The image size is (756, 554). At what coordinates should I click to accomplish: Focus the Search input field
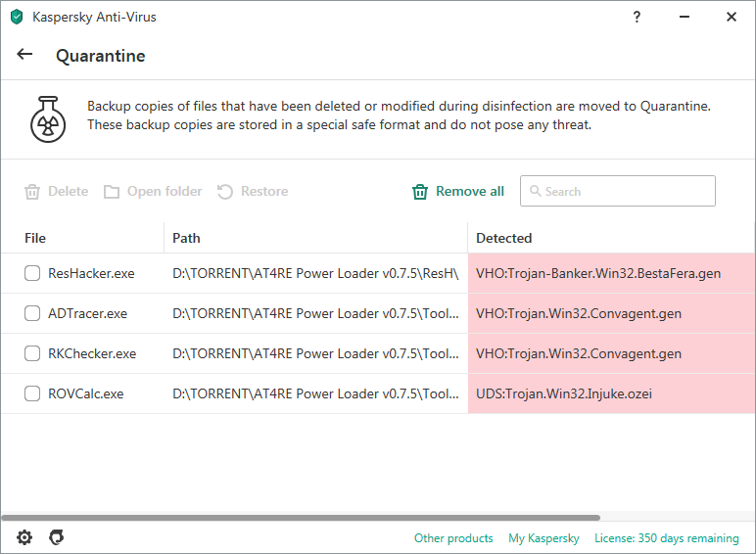coord(618,191)
